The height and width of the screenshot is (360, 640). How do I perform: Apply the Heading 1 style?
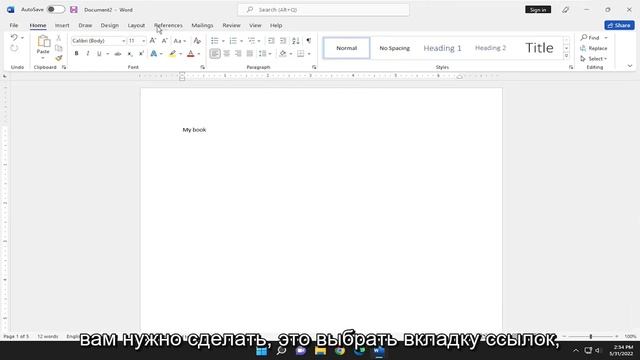[442, 48]
